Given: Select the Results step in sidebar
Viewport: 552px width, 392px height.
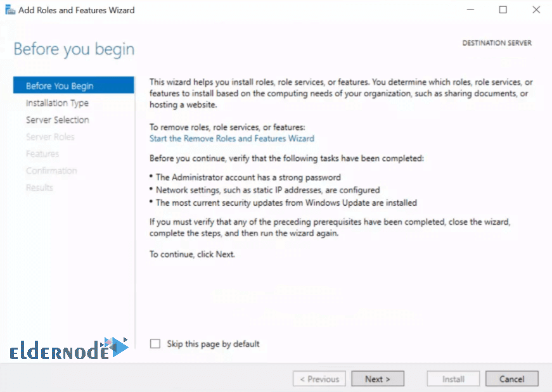Looking at the screenshot, I should (39, 187).
